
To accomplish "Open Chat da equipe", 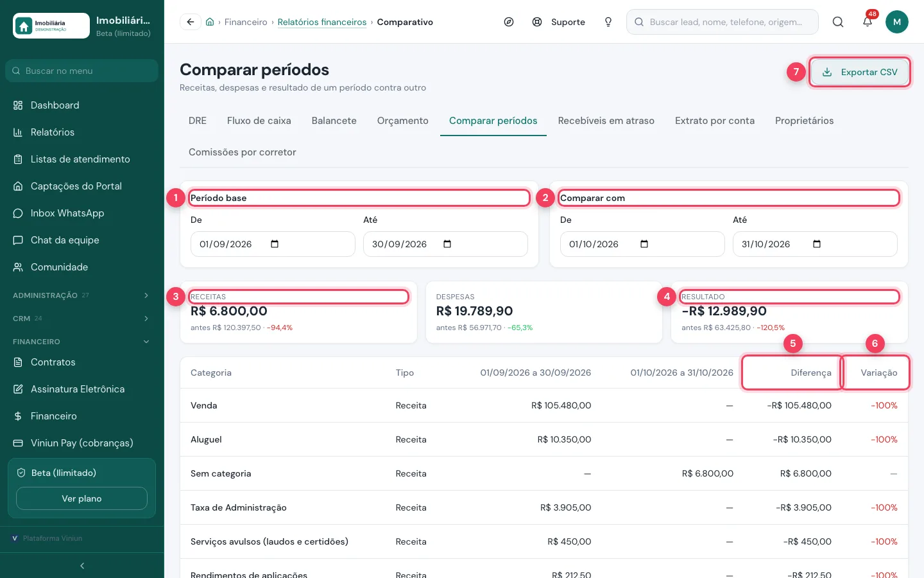I will [81, 240].
